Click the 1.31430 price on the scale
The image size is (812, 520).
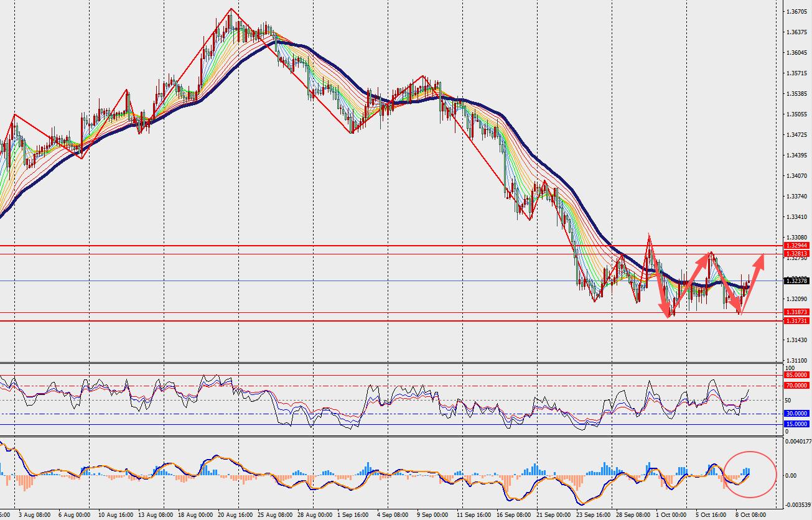tap(797, 340)
